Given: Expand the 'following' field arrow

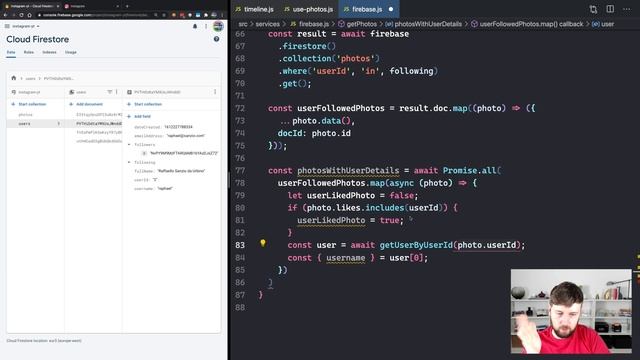Looking at the screenshot, I should point(129,162).
